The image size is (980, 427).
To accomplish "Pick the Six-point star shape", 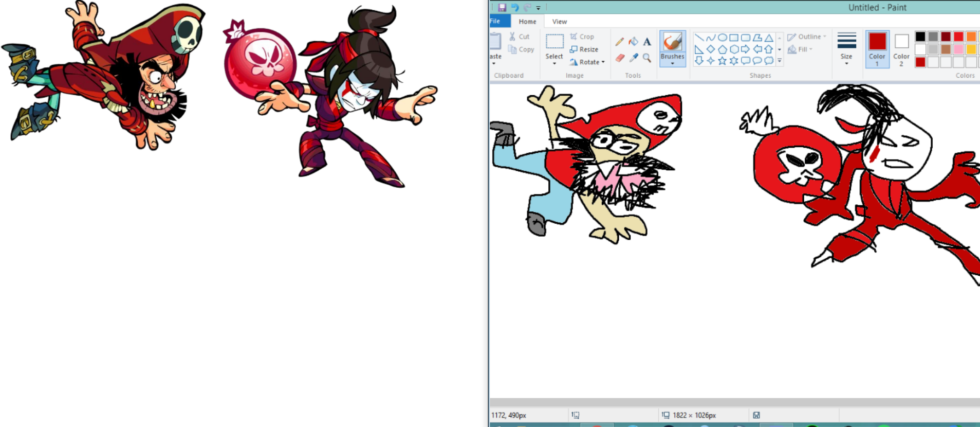I will click(734, 61).
